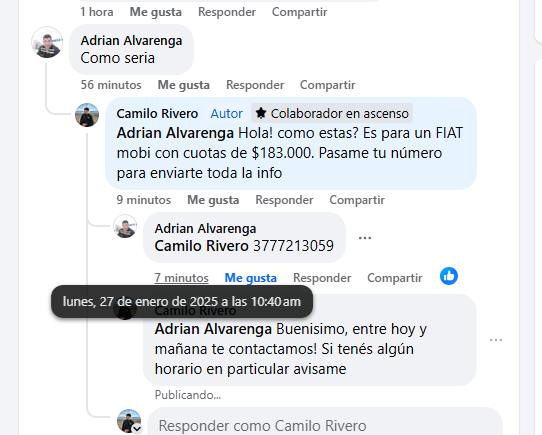Click Compartir under the 56 minutos comment
542x435 pixels.
pos(327,85)
